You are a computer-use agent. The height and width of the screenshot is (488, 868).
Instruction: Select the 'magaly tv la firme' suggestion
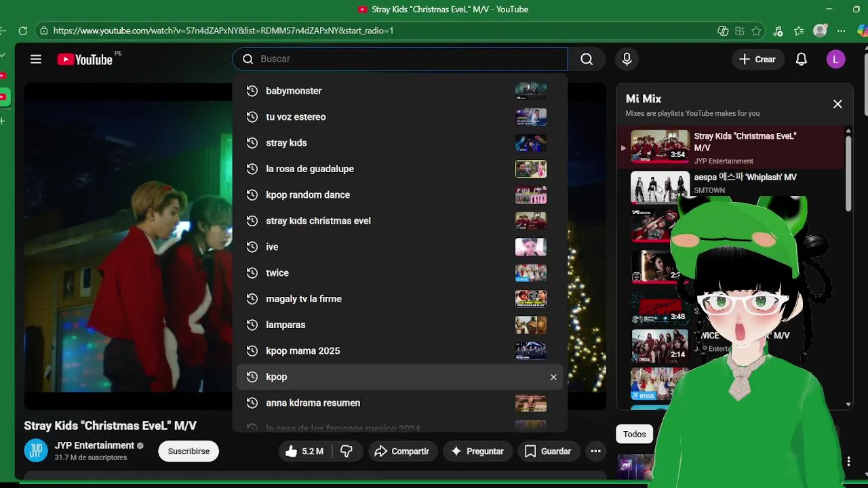click(400, 299)
